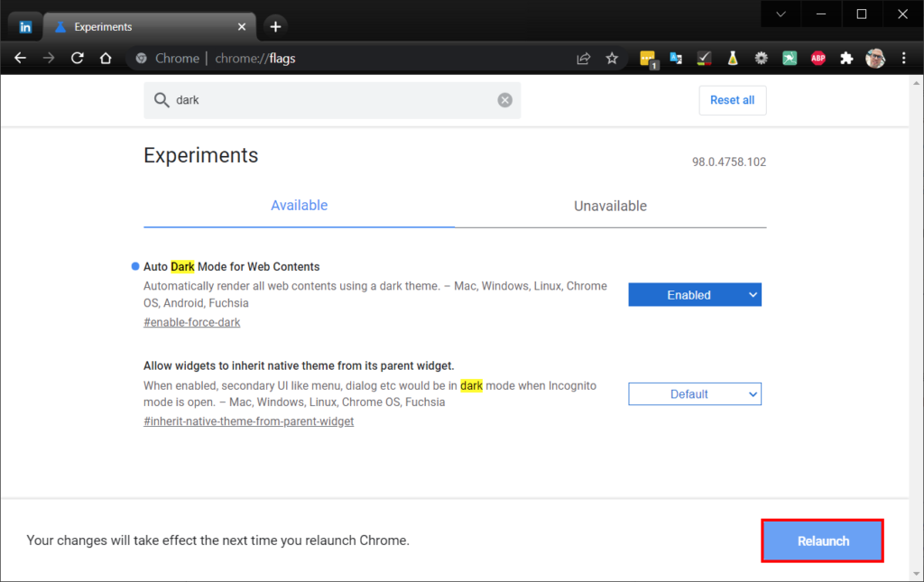Go forward with the forward arrow
Screen dimensions: 924x582
tap(49, 59)
